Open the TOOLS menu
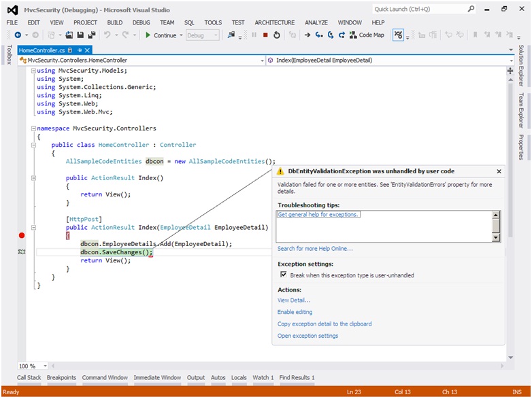The image size is (532, 399). (x=213, y=22)
